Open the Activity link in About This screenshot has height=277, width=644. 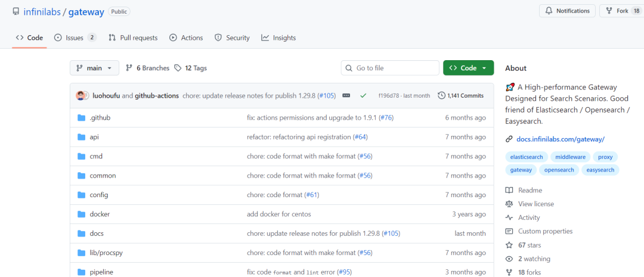pyautogui.click(x=529, y=217)
